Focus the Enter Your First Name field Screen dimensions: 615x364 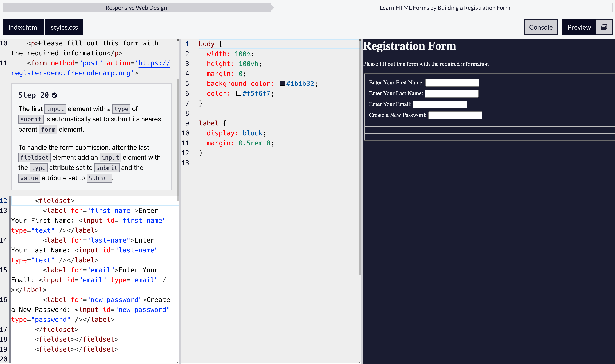[452, 83]
